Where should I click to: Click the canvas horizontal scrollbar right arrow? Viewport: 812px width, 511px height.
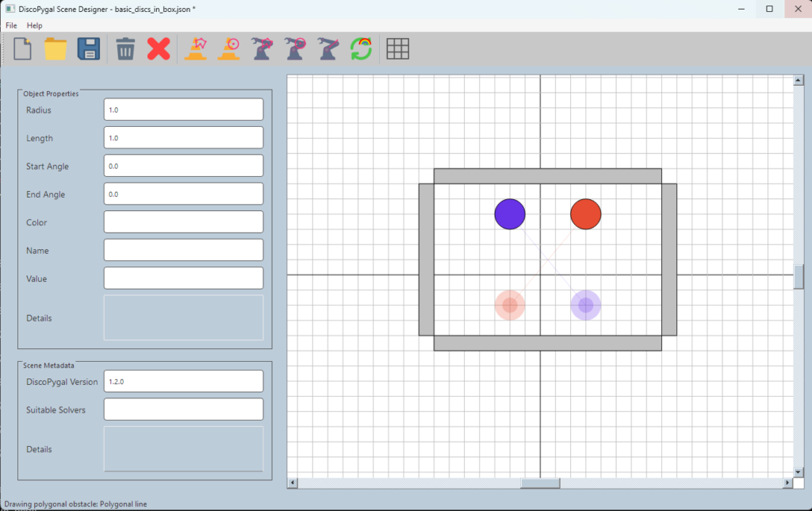click(787, 482)
